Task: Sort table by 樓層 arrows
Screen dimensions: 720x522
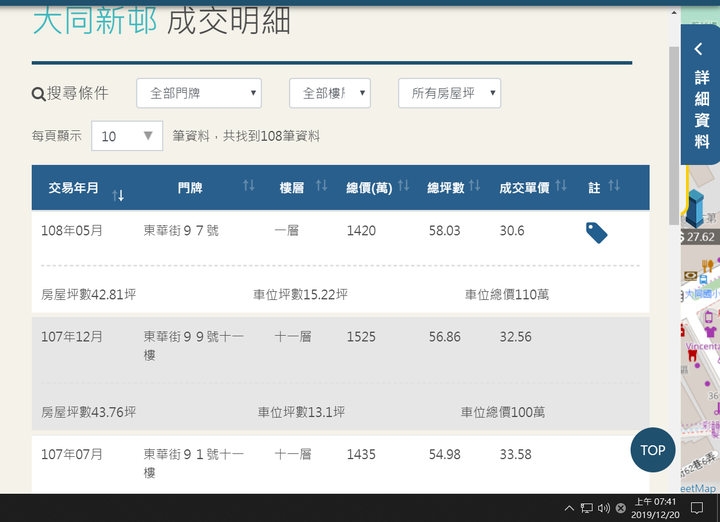Action: [321, 185]
